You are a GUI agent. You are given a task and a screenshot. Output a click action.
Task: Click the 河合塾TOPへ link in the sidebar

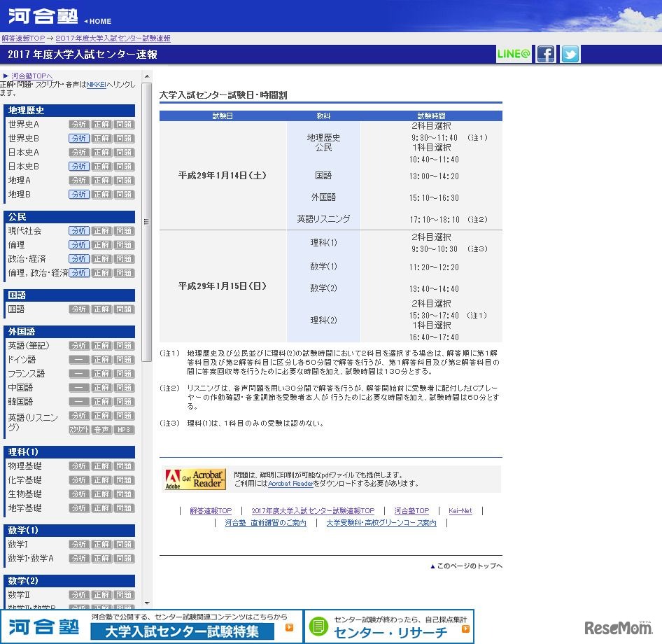point(31,76)
